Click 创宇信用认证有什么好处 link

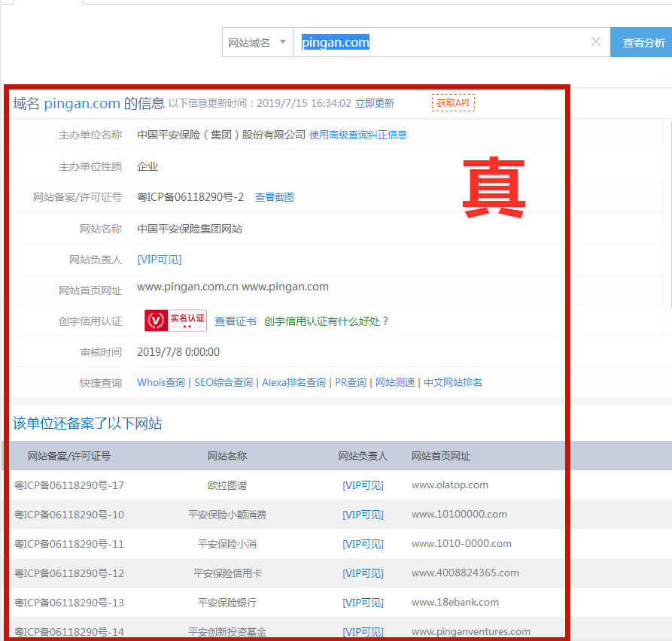coord(327,321)
